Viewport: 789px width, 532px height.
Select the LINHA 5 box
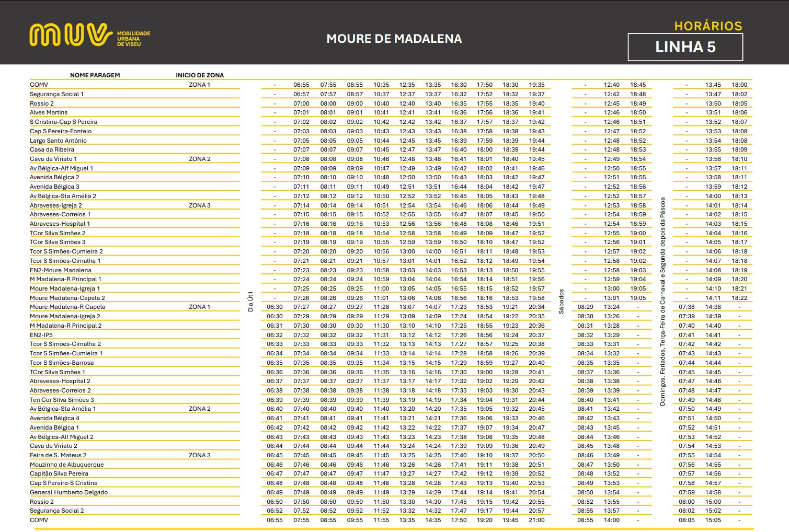pyautogui.click(x=685, y=47)
